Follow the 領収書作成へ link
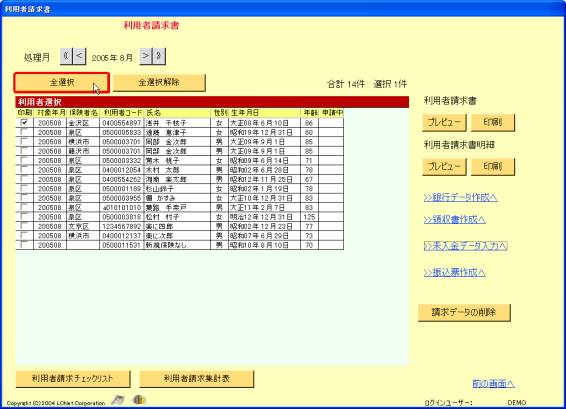 [x=454, y=219]
